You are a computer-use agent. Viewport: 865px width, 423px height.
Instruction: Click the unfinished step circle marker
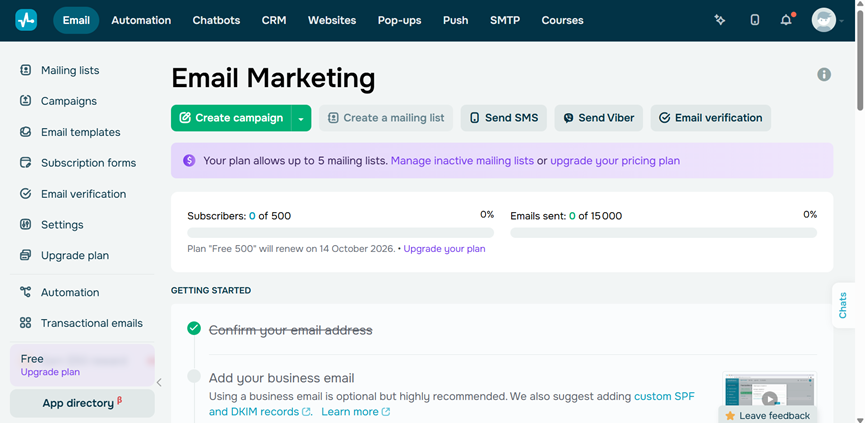pyautogui.click(x=194, y=376)
